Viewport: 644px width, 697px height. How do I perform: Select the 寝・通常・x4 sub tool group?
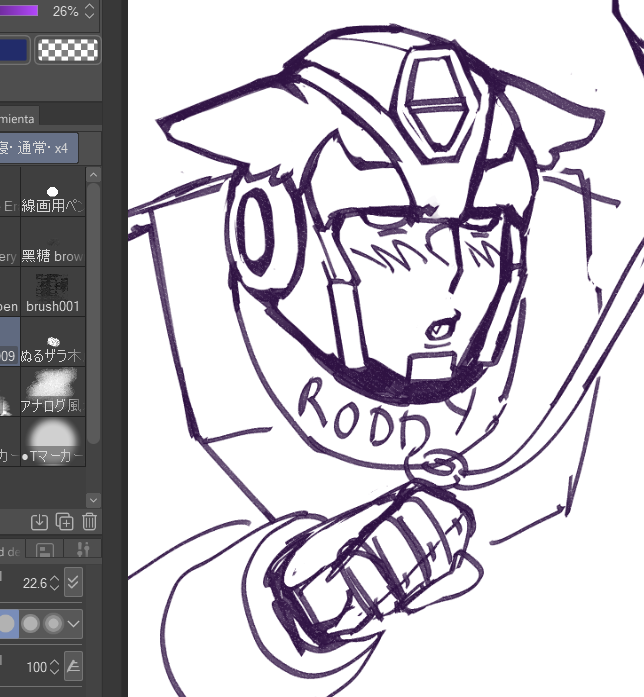coord(39,148)
